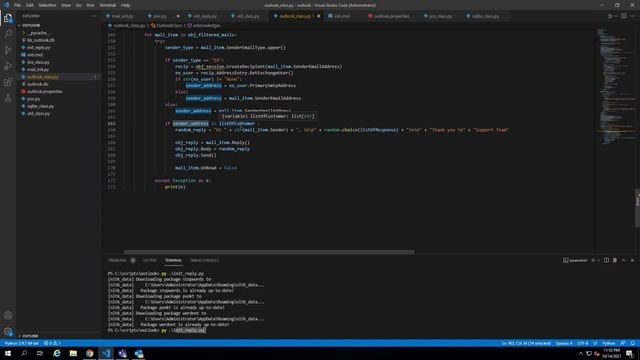640x360 pixels.
Task: Open File Explorer from taskbar
Action: [x=73, y=353]
